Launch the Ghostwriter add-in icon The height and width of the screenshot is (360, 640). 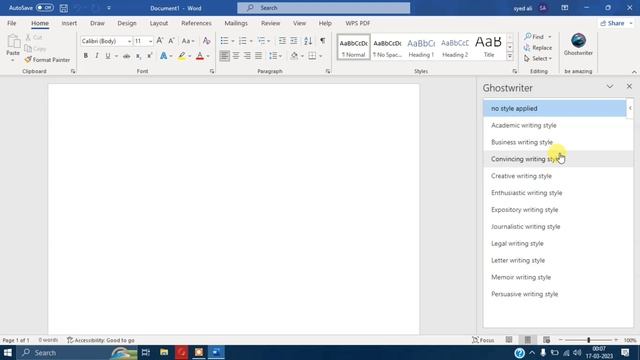[578, 41]
